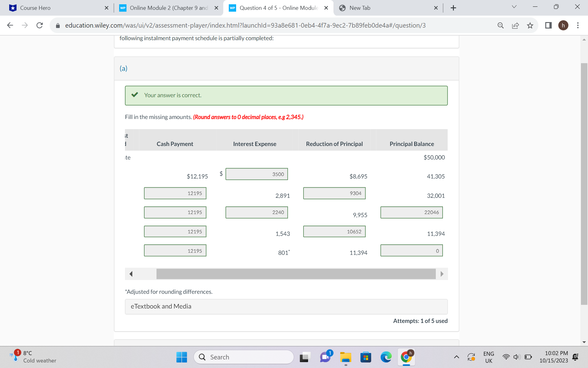Switch to the Course Hero tab
The image size is (588, 368).
55,8
